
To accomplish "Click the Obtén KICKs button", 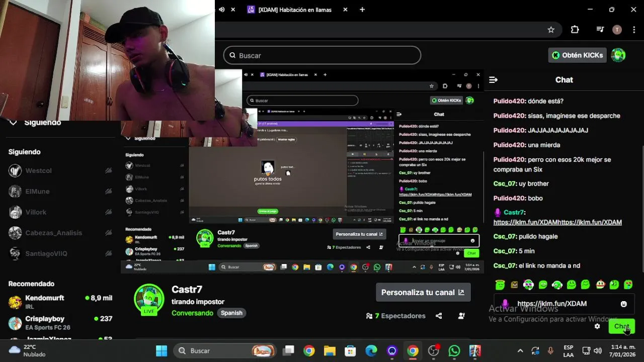I will 577,55.
